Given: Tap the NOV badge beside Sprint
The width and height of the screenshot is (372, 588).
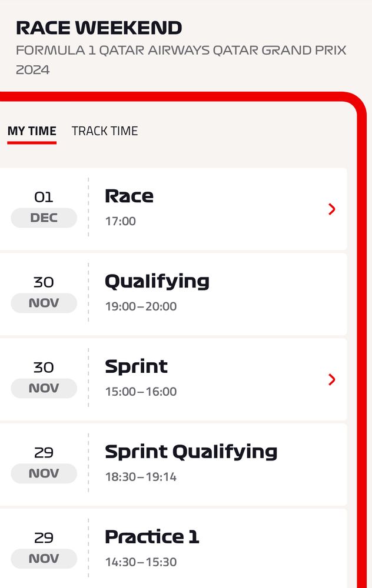Looking at the screenshot, I should [44, 388].
